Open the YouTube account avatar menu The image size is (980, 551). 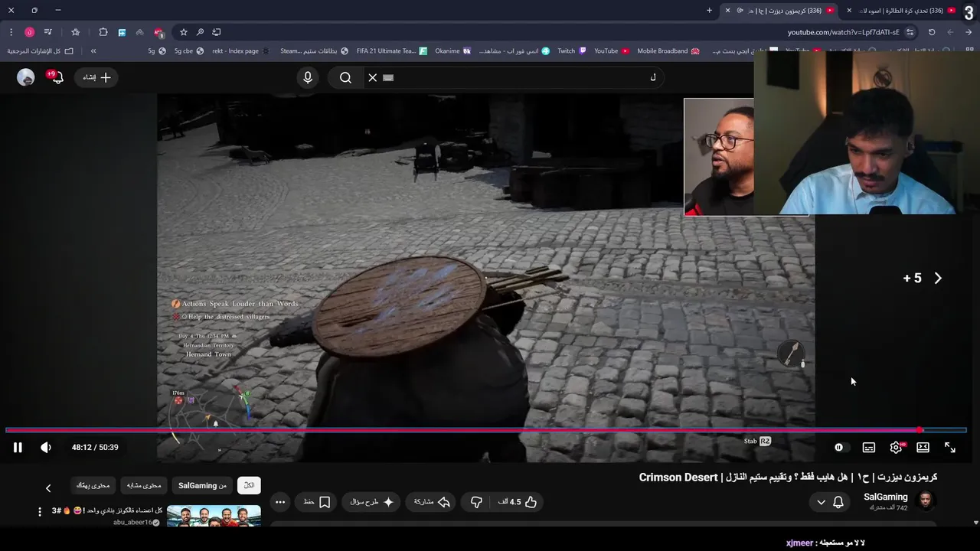(26, 77)
